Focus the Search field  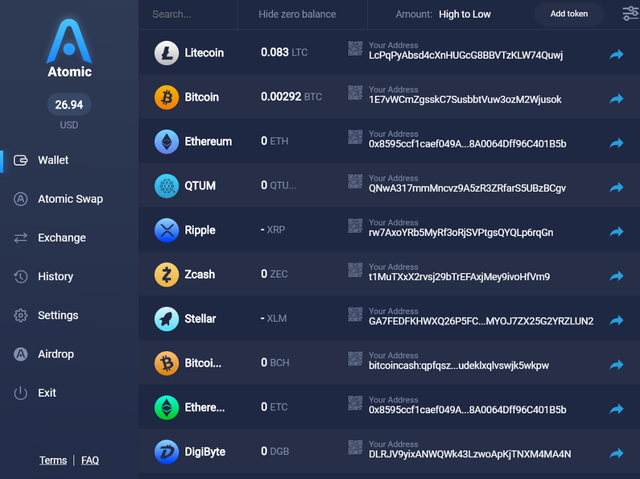[188, 14]
